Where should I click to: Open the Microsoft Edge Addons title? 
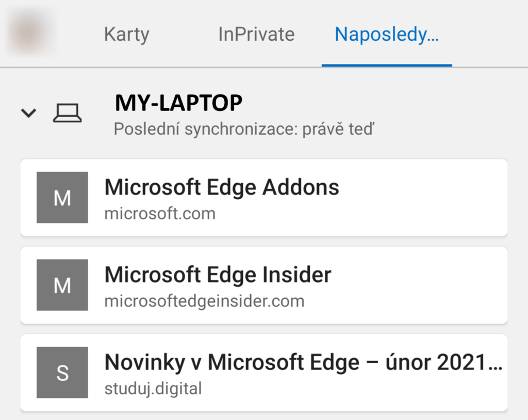tap(222, 188)
